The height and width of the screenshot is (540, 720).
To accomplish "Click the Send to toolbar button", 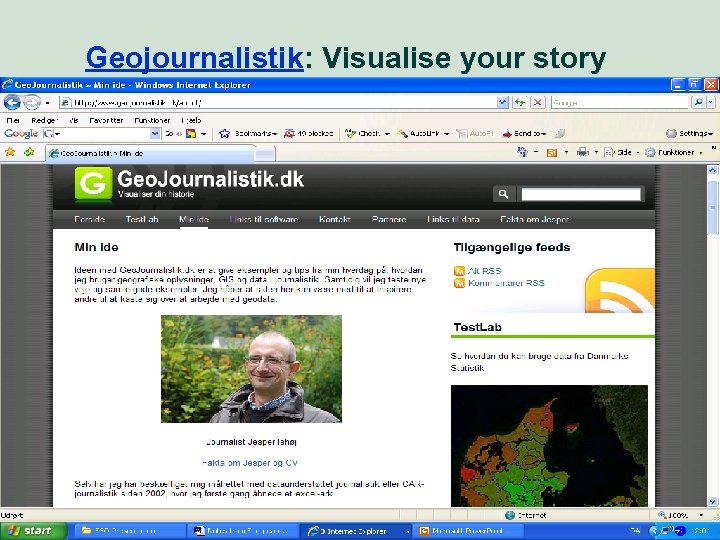I will pos(524,134).
